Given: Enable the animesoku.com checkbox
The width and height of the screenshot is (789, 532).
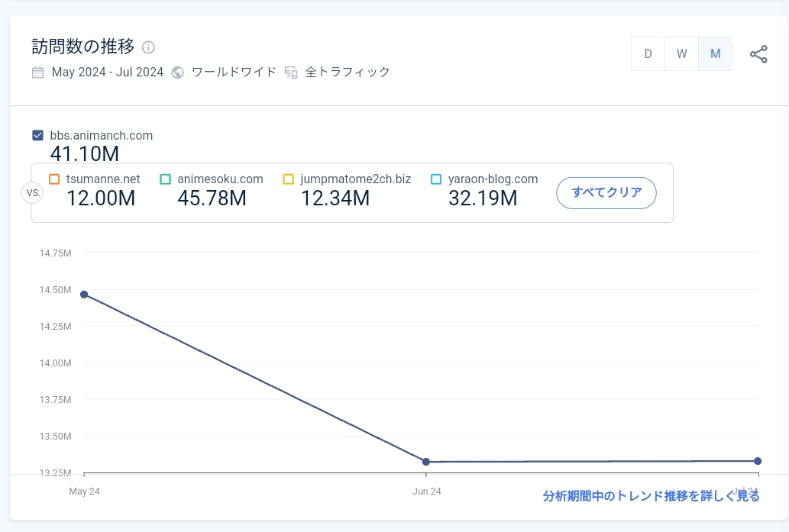Looking at the screenshot, I should coord(165,179).
